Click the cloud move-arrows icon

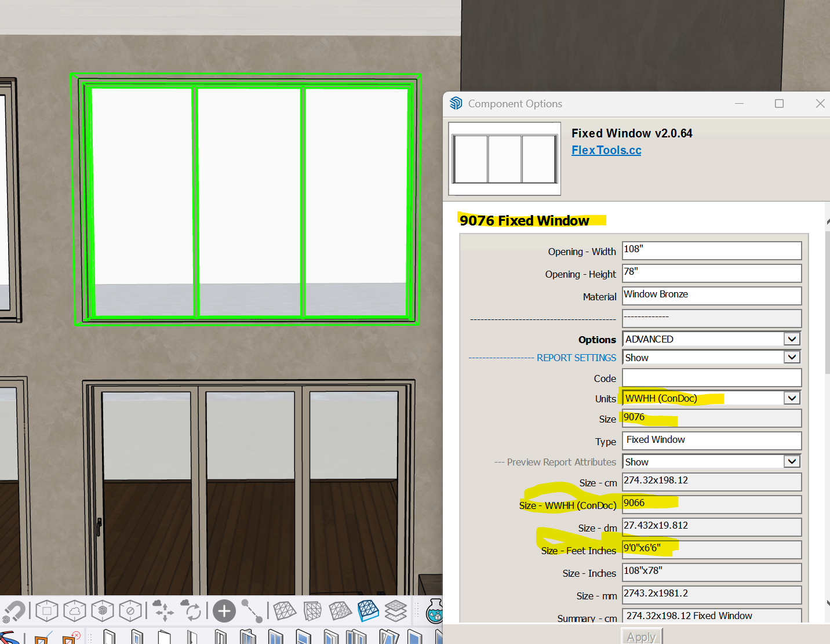164,611
